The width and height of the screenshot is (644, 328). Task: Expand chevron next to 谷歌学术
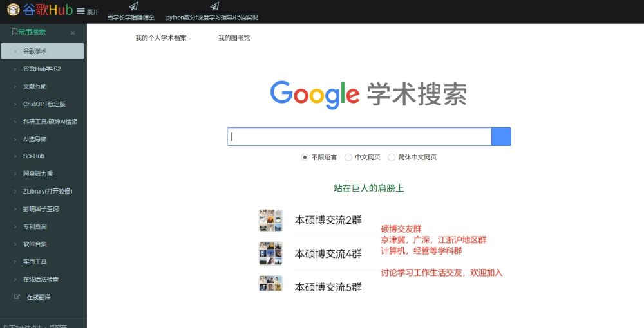15,51
